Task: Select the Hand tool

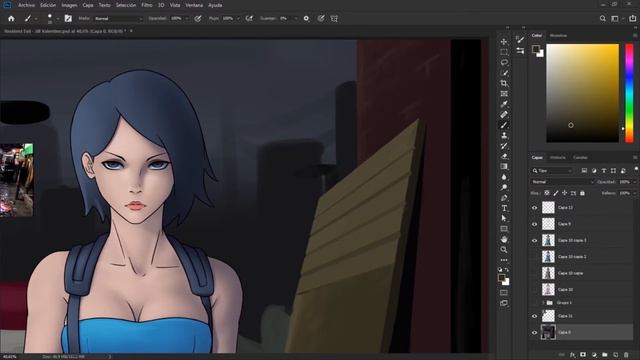Action: 504,240
